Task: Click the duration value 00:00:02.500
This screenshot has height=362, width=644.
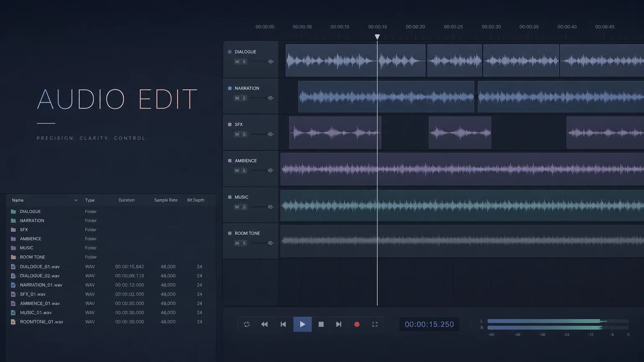Action: coord(130,294)
